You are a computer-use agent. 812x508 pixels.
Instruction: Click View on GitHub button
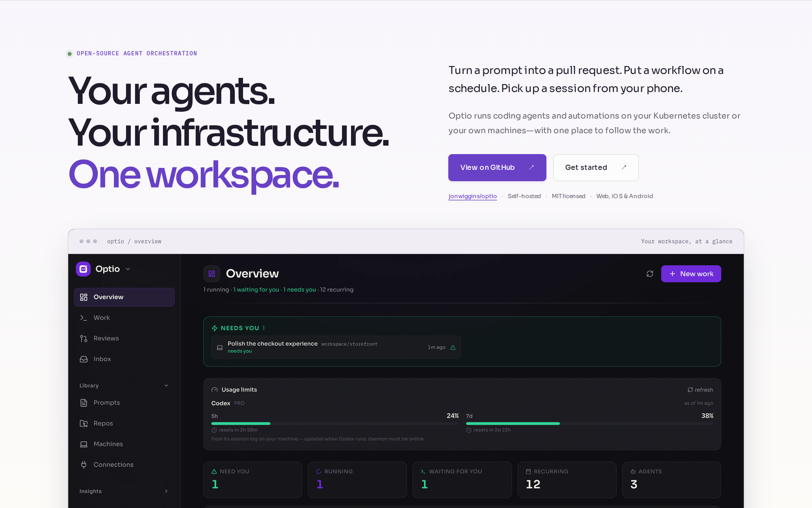coord(497,167)
